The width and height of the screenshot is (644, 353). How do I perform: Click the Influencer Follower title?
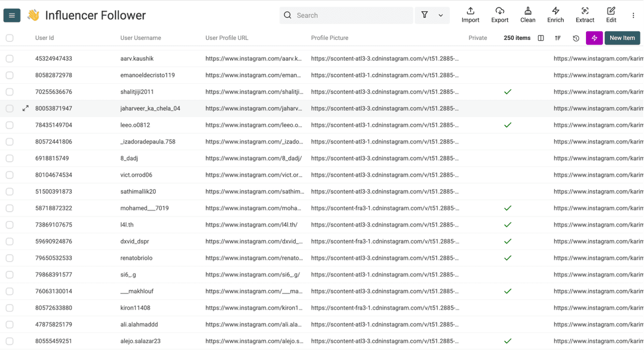click(x=96, y=16)
